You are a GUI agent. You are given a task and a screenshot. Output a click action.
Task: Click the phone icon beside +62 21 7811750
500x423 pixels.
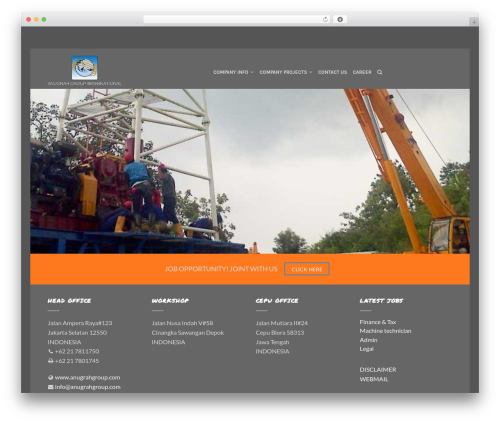pos(51,351)
